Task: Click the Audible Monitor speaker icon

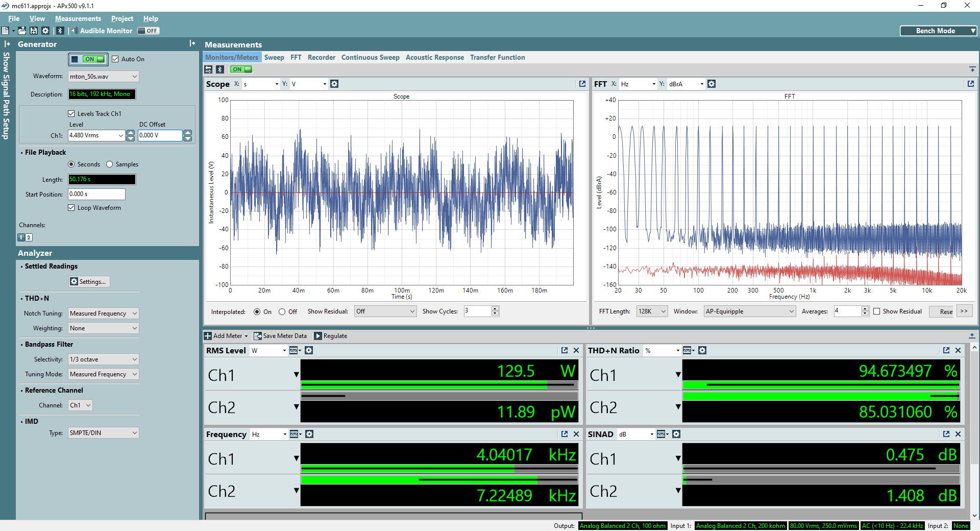Action: coord(75,31)
